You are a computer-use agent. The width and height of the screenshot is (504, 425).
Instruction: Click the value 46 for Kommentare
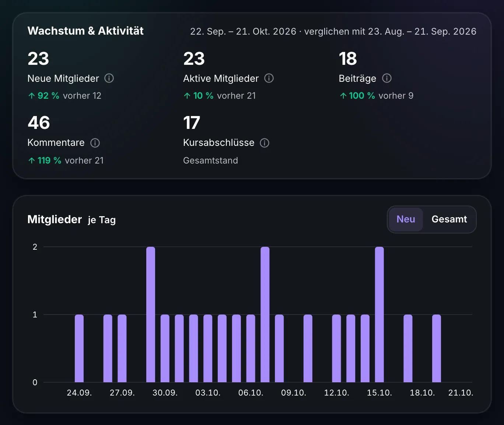39,123
